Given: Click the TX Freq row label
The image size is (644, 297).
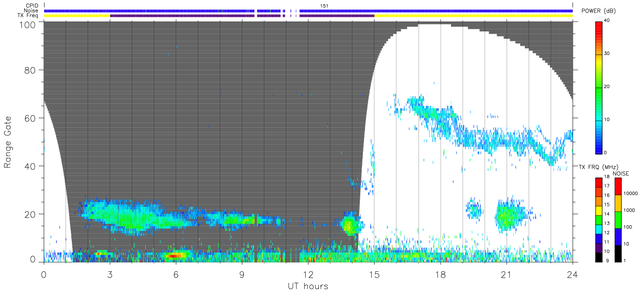Looking at the screenshot, I should point(28,16).
